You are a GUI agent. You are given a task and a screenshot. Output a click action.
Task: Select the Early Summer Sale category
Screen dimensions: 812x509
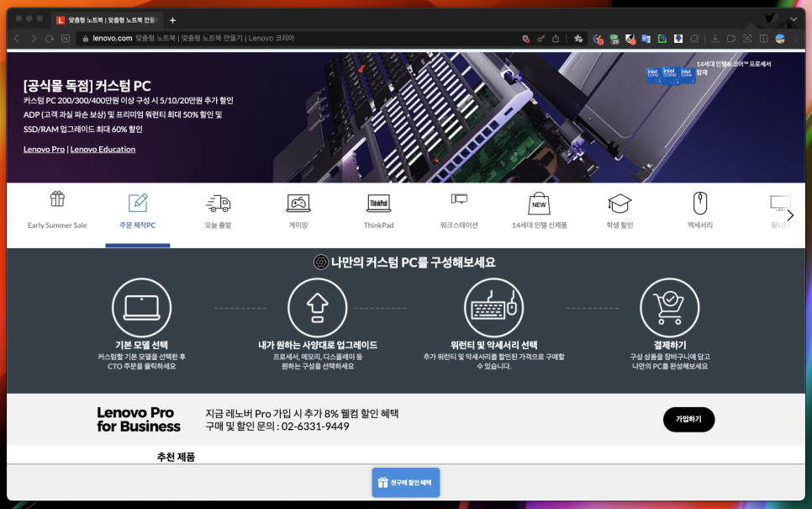coord(57,210)
